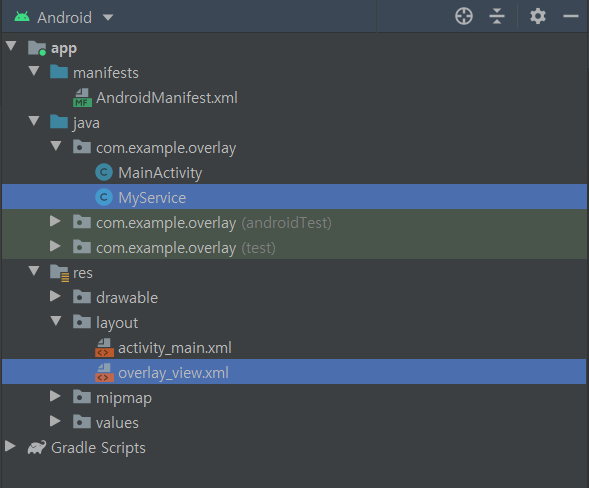
Task: Click the activity_main.xml layout file icon
Action: (104, 347)
